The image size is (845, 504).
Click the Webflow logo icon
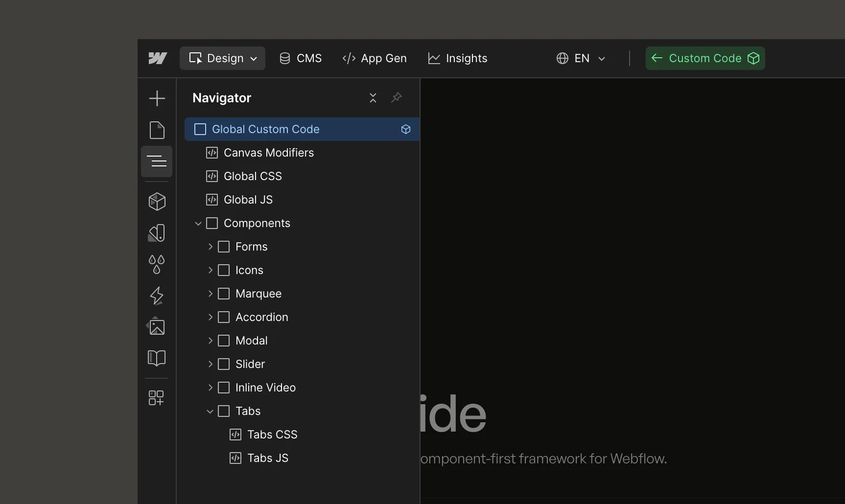click(x=158, y=58)
